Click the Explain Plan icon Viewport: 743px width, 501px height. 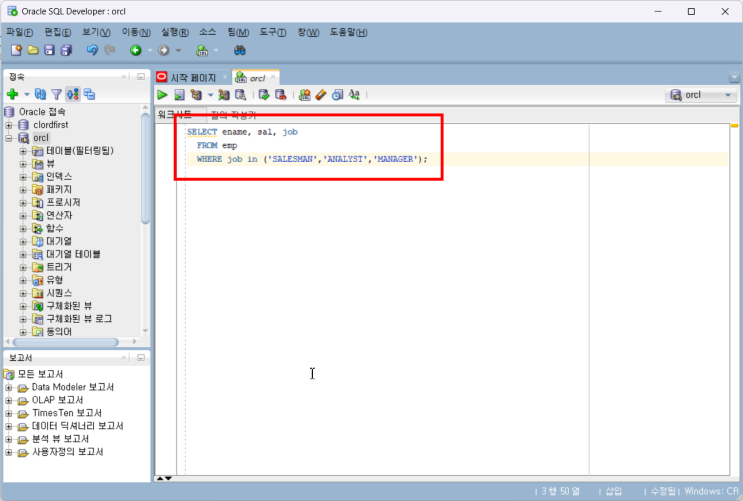[196, 95]
